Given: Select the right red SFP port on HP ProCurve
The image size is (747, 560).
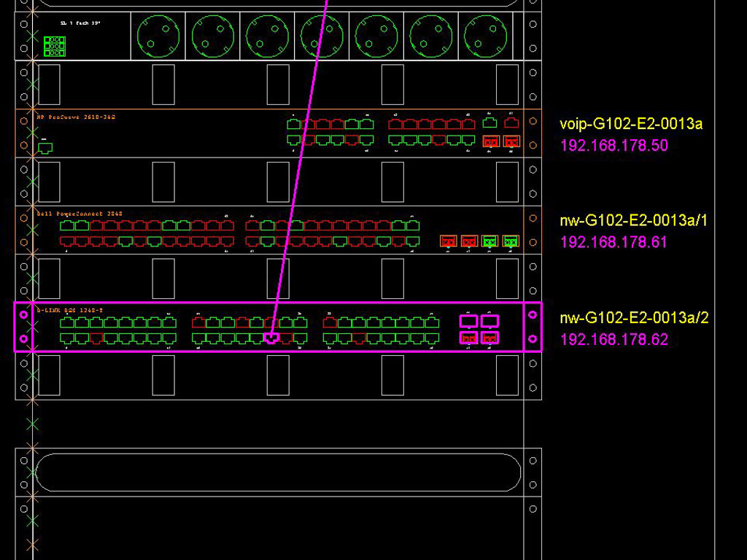Looking at the screenshot, I should point(511,141).
